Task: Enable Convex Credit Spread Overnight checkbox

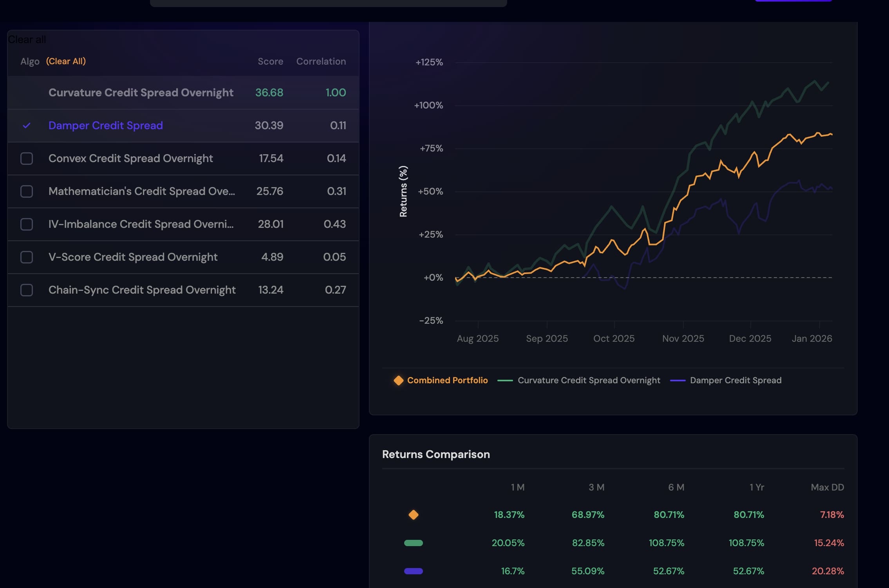Action: (x=27, y=159)
